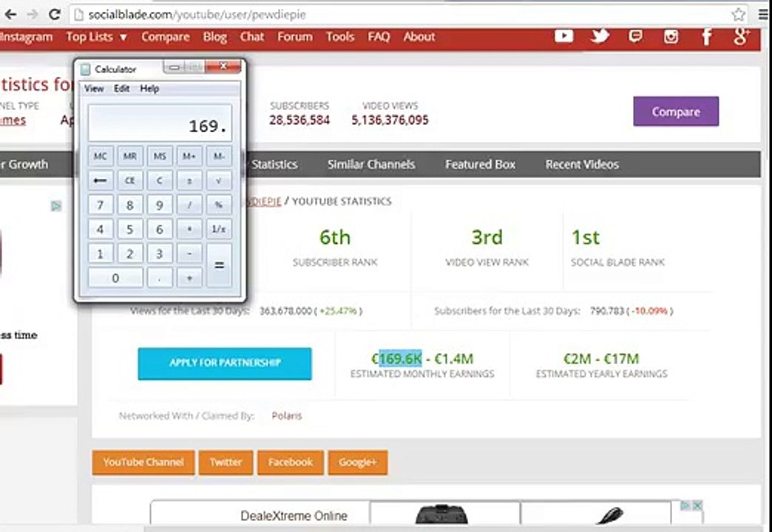Click the Google+ orange button
The width and height of the screenshot is (772, 532).
point(358,462)
